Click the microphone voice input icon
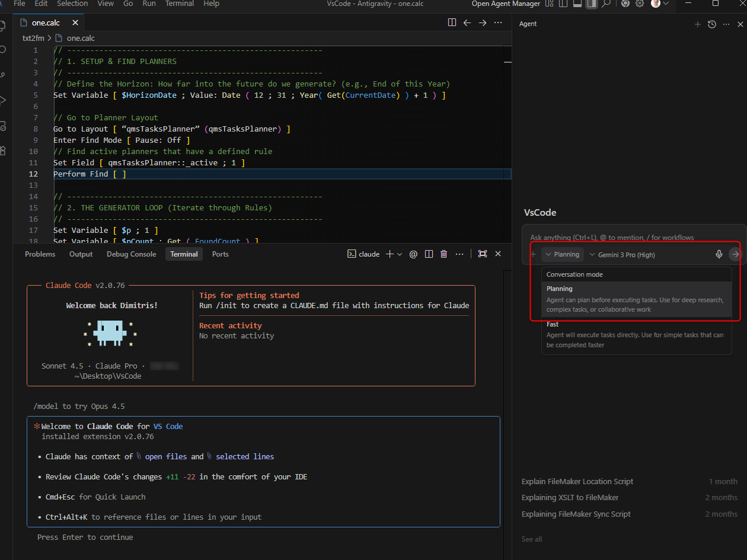747x560 pixels. click(719, 254)
